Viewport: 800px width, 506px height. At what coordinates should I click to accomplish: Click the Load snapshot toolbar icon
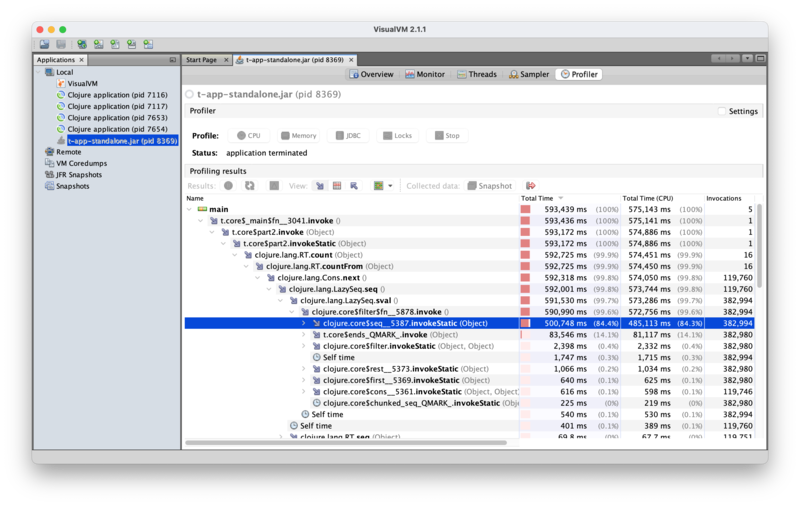[x=44, y=45]
